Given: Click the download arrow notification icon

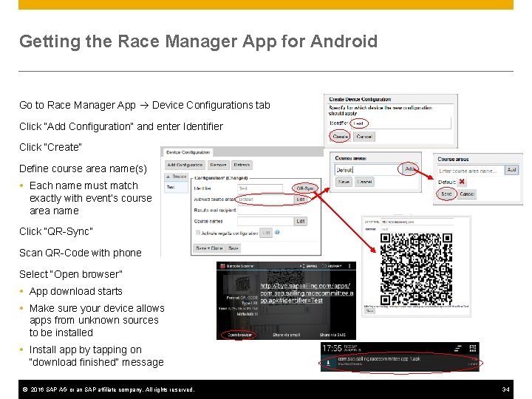Looking at the screenshot, I should (x=328, y=362).
